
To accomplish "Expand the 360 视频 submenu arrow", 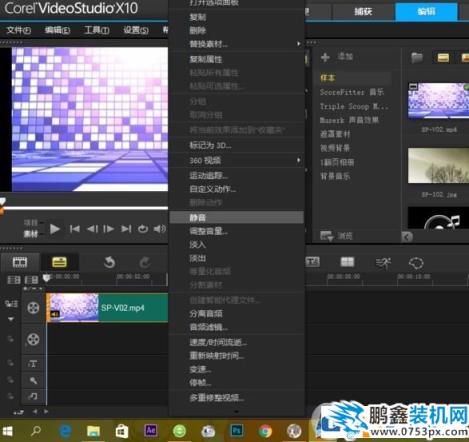I will click(x=298, y=160).
